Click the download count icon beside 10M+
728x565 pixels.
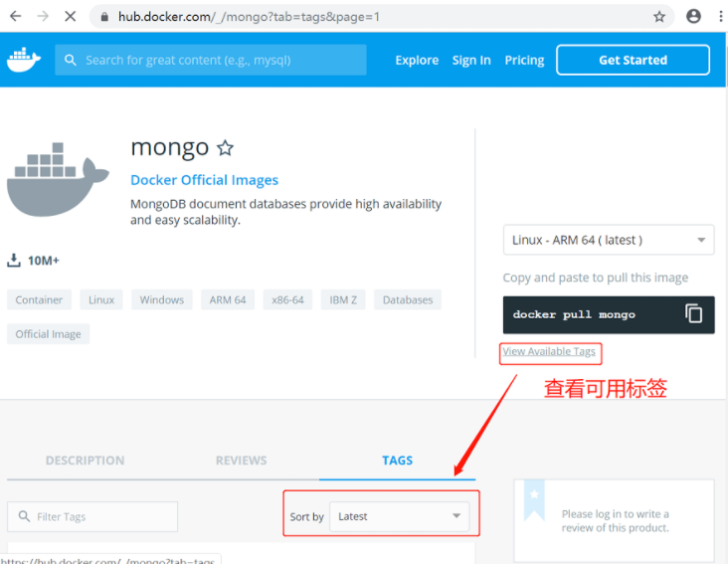[x=14, y=261]
